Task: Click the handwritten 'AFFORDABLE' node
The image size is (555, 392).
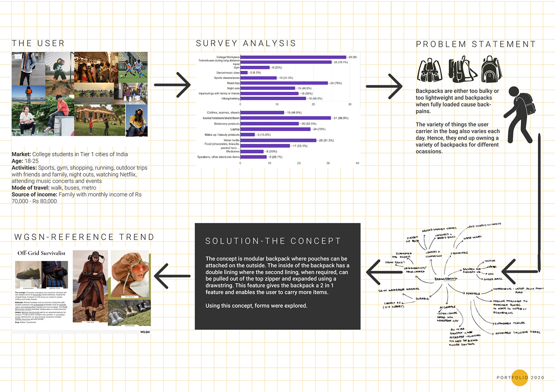Action: click(448, 307)
